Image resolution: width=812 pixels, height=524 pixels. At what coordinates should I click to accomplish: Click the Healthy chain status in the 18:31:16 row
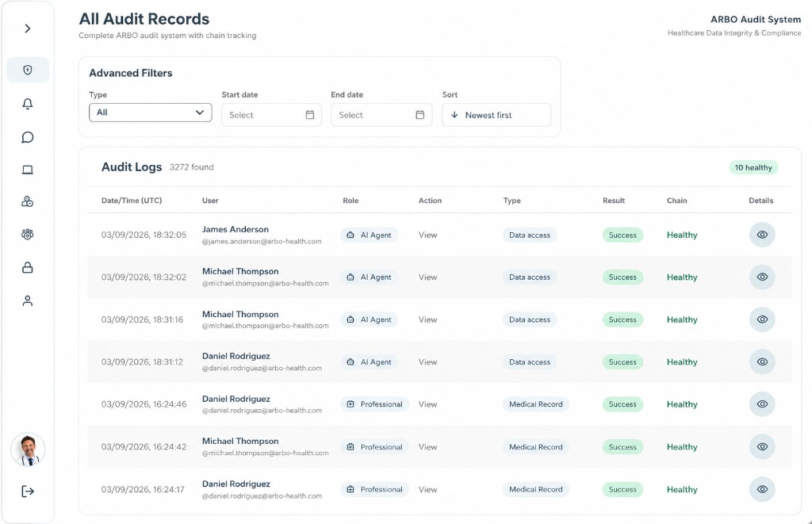[682, 319]
